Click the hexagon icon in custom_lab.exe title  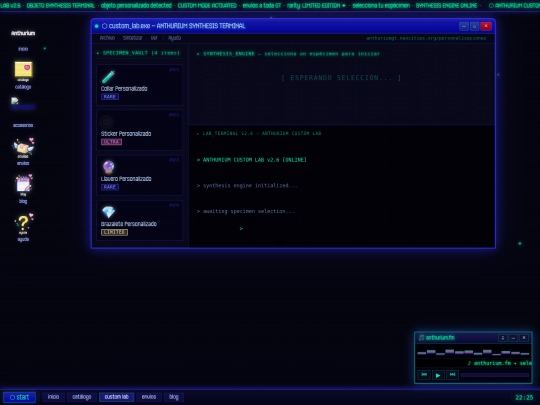click(x=104, y=26)
